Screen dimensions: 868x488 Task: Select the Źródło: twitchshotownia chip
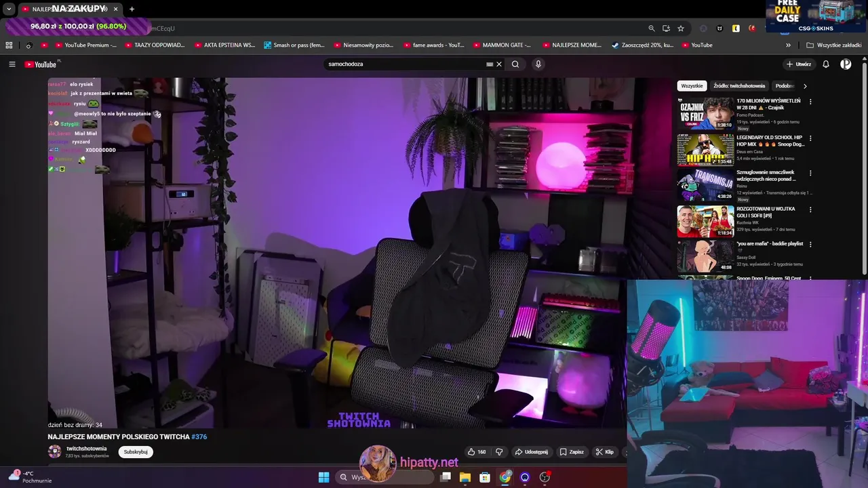click(x=739, y=86)
